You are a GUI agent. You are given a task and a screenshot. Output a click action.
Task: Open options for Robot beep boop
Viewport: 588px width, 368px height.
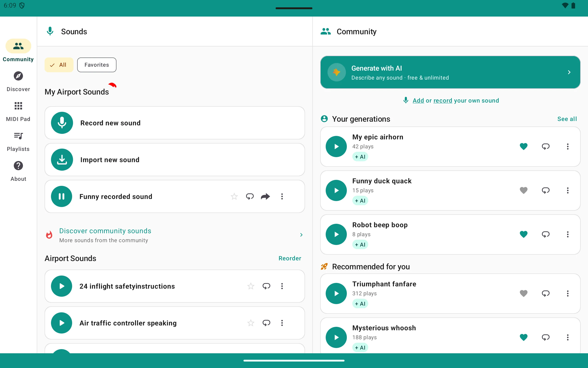[568, 234]
